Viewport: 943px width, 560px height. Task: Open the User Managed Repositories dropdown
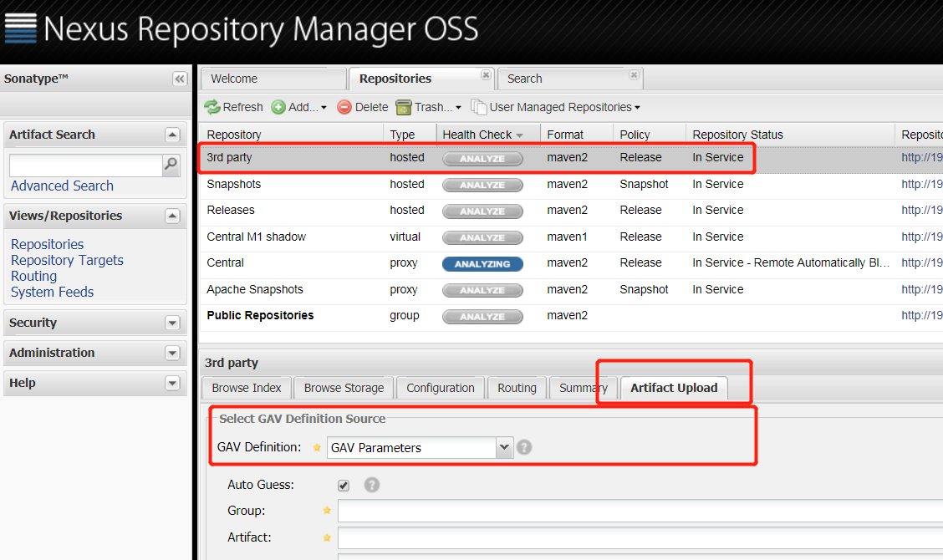point(556,107)
